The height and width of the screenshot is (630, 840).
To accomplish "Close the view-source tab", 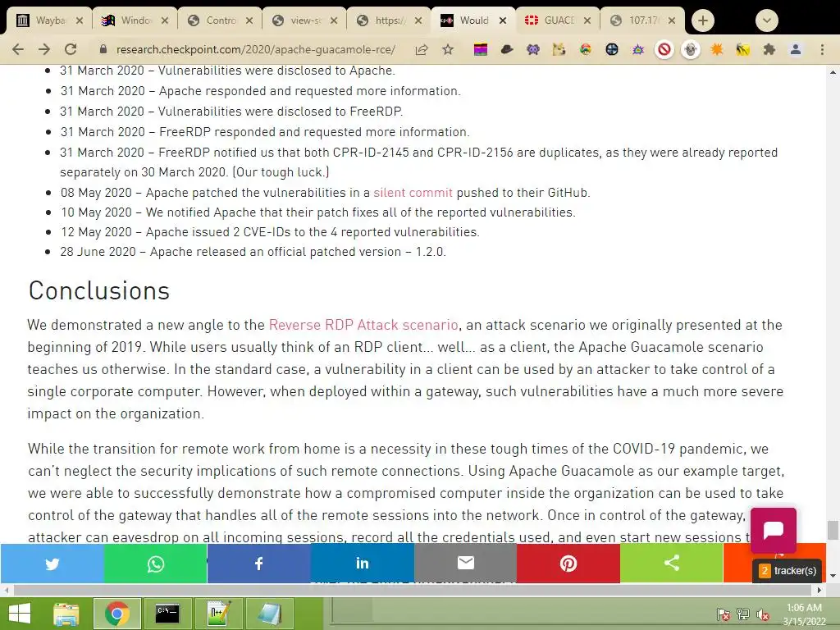I will tap(334, 21).
